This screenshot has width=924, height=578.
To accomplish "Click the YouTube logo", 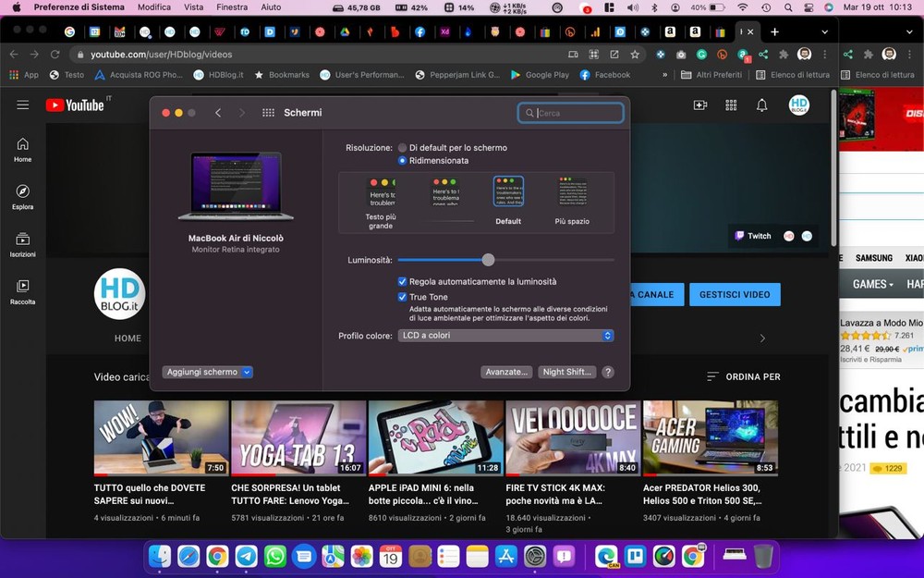I will tap(76, 105).
